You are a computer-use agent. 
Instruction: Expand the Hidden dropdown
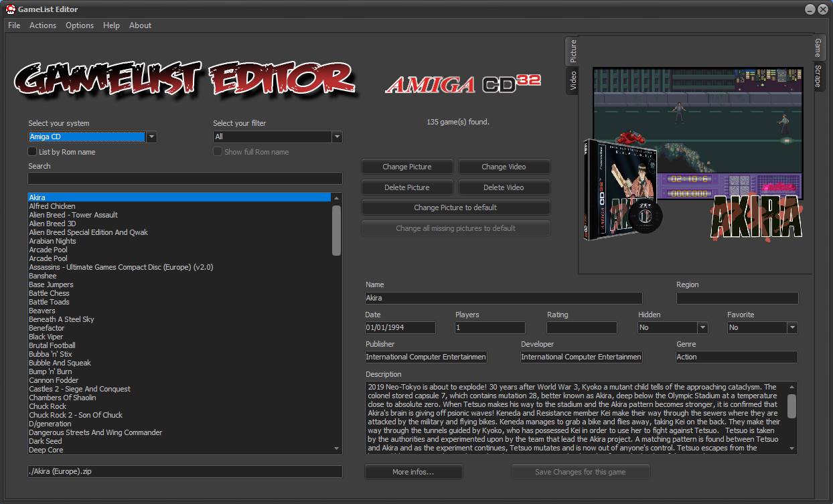point(702,327)
